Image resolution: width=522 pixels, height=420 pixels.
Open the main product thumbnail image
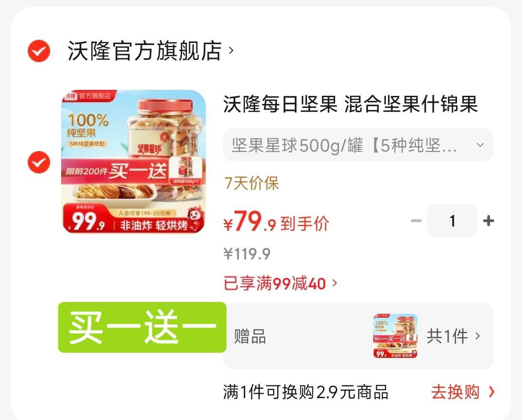click(x=133, y=162)
